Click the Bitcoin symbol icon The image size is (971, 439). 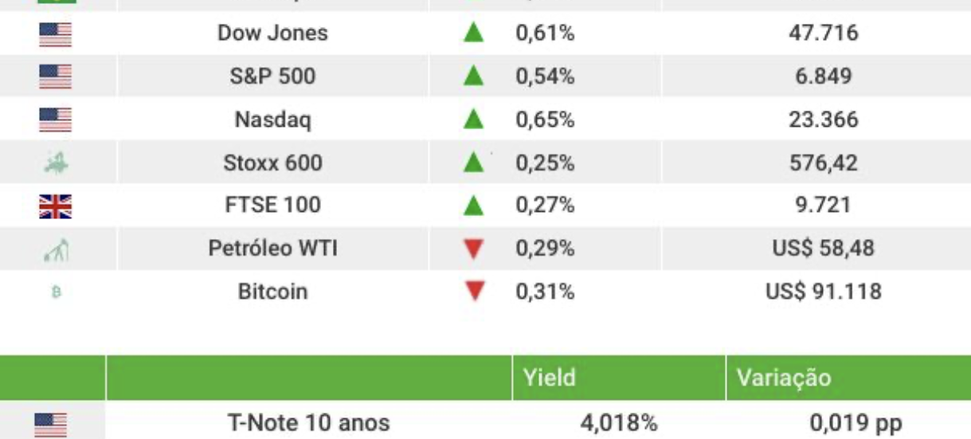[56, 293]
